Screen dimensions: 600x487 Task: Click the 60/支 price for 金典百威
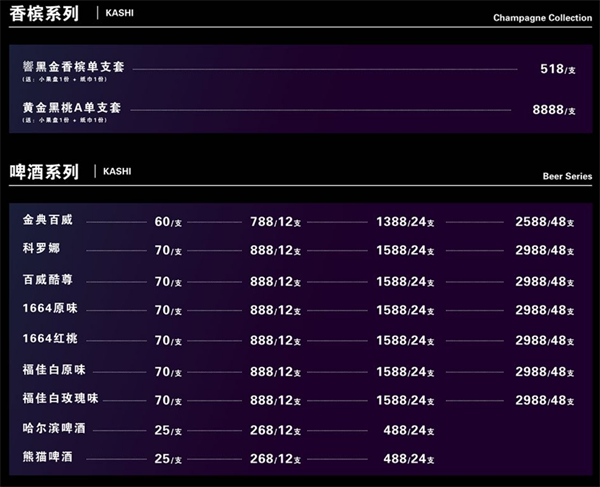168,222
